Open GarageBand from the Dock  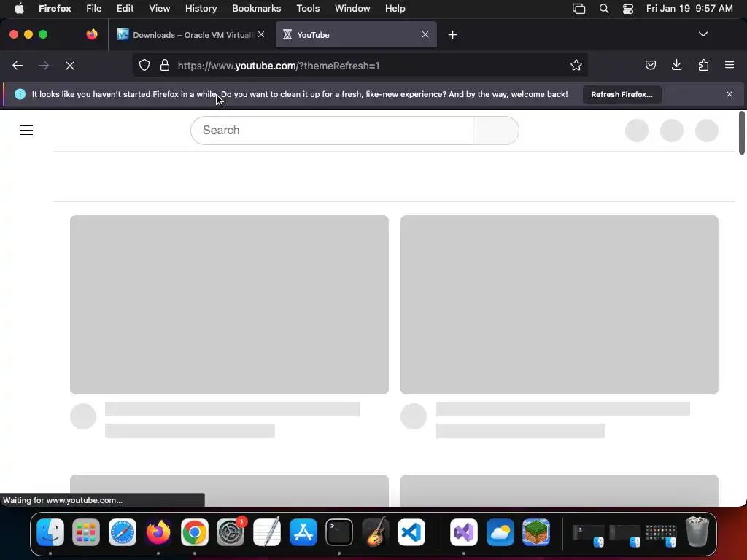click(x=375, y=532)
